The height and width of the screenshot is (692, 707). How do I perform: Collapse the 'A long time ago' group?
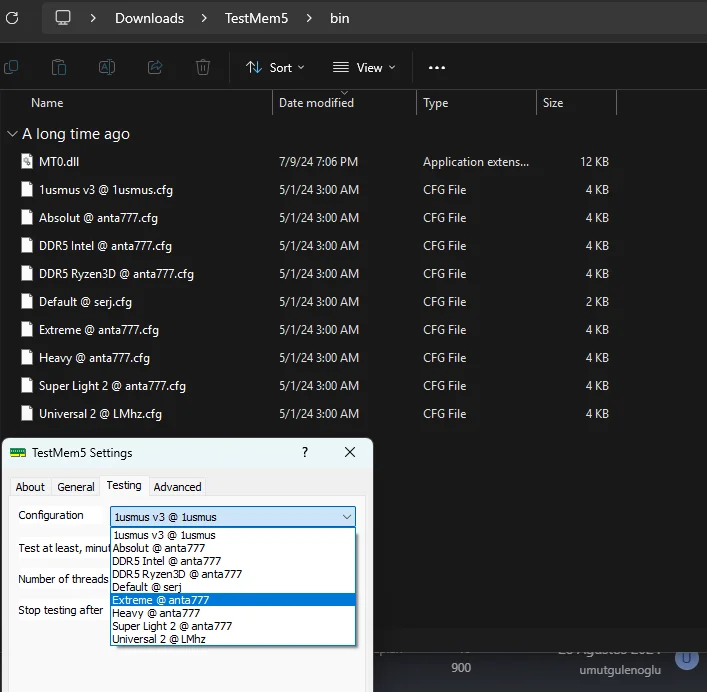click(x=12, y=134)
